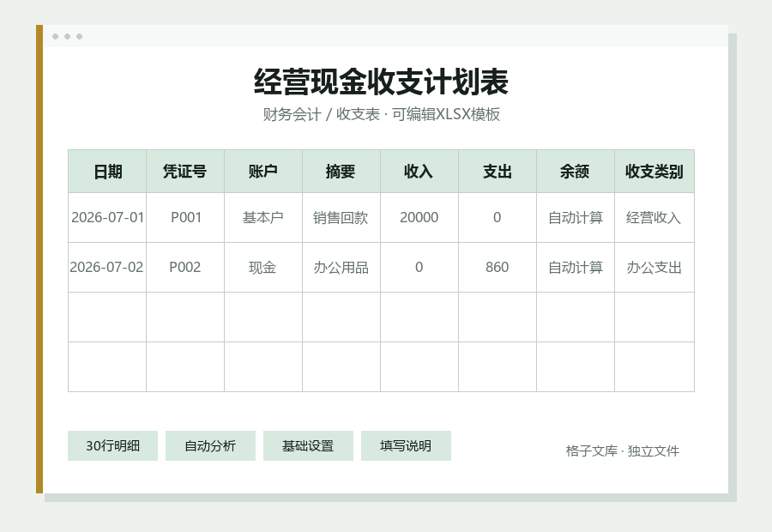Click the 自动计算 cell in P002 row
Viewport: 772px width, 532px height.
click(576, 268)
